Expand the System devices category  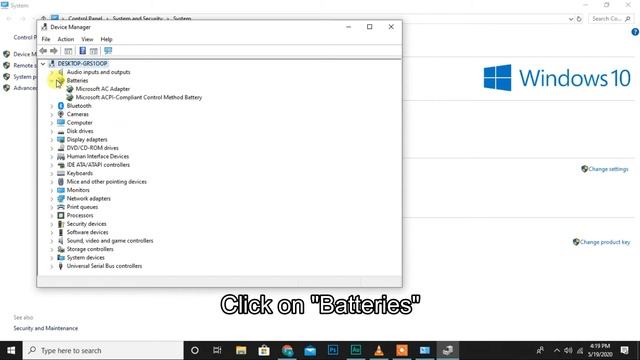click(52, 258)
